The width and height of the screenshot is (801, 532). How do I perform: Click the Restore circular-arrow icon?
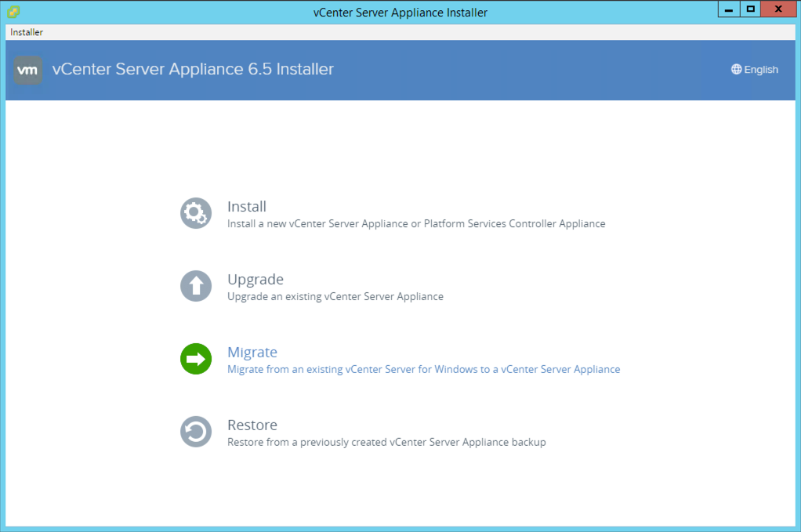tap(196, 432)
